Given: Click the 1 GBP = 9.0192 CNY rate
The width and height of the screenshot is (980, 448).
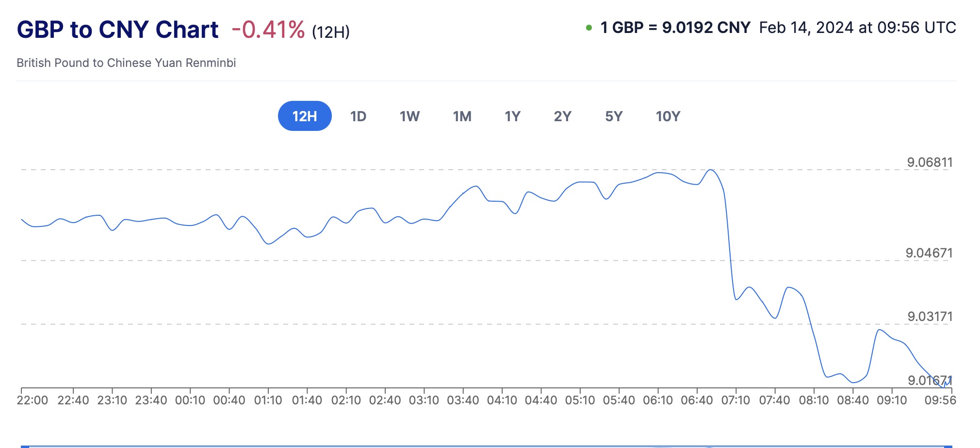Looking at the screenshot, I should point(675,28).
